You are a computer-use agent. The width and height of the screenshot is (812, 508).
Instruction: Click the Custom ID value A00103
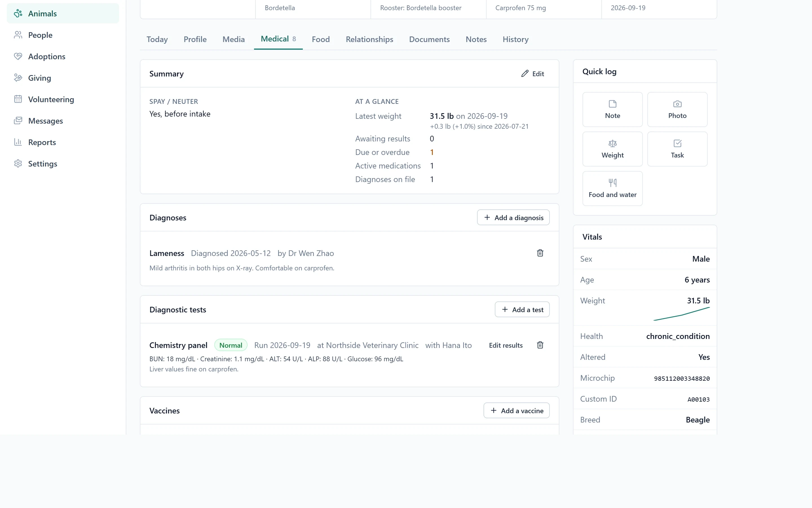[698, 399]
